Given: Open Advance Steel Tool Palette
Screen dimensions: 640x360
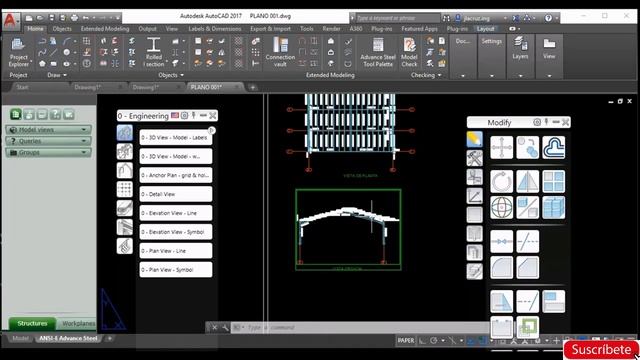Looking at the screenshot, I should [378, 52].
